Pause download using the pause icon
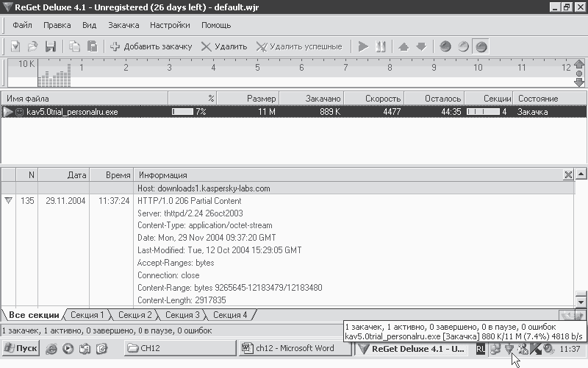The image size is (588, 368). (380, 46)
